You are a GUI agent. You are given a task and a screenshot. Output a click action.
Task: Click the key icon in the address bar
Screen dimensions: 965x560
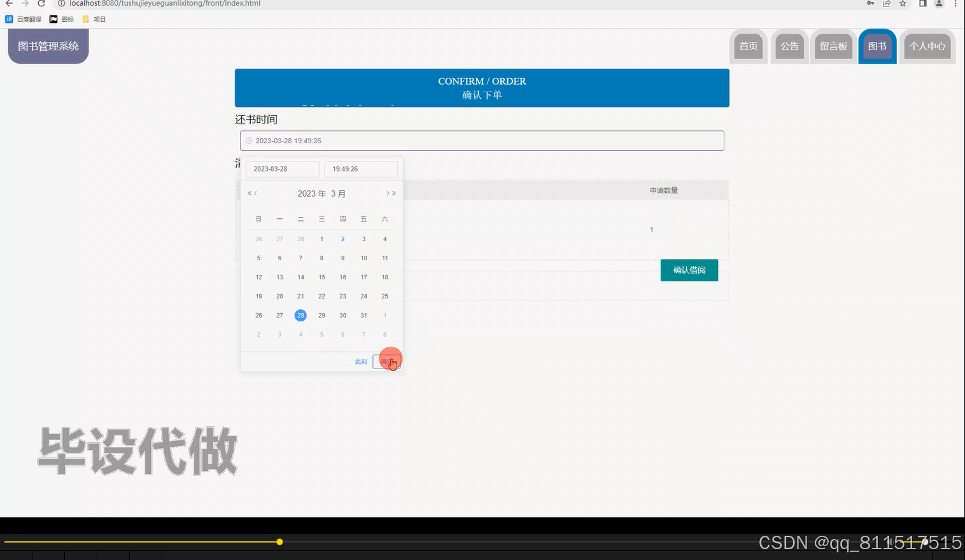870,4
